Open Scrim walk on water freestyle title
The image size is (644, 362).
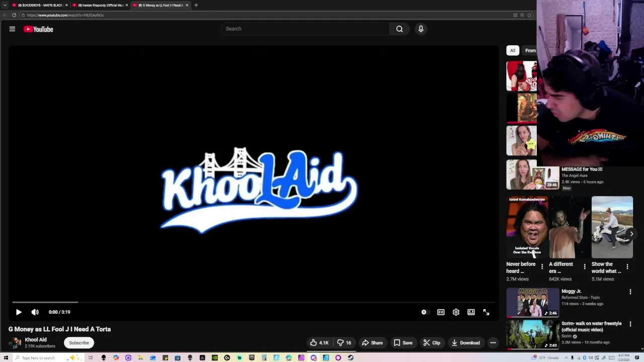(x=592, y=327)
